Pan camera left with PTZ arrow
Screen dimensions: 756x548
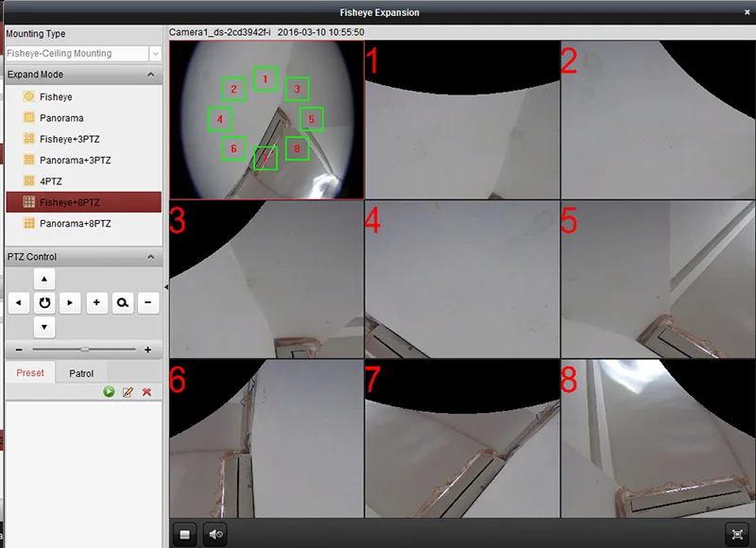pos(19,302)
